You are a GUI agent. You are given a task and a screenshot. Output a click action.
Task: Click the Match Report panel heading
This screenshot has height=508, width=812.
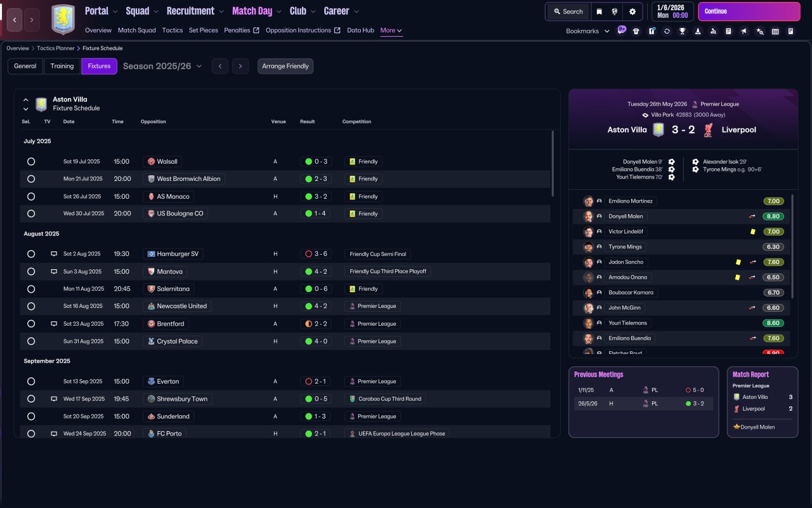pos(750,375)
